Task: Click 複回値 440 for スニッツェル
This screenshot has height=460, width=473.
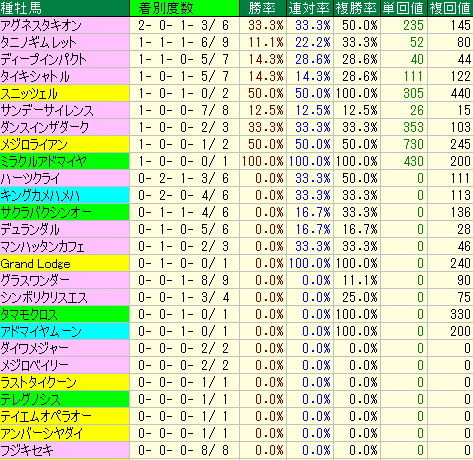Action: point(461,93)
